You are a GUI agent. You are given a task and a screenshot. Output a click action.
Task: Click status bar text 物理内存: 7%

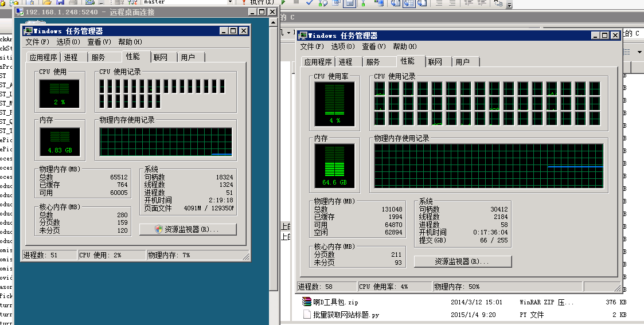(x=169, y=255)
